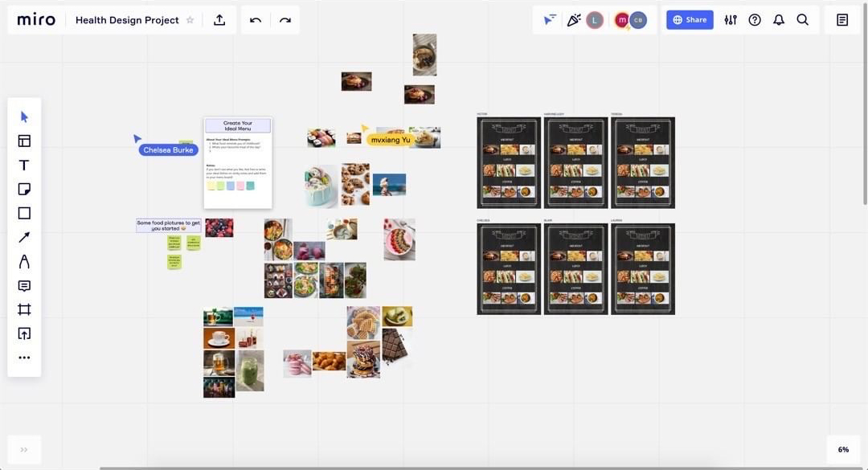Open the reactions party popper icon
The width and height of the screenshot is (868, 470).
574,20
